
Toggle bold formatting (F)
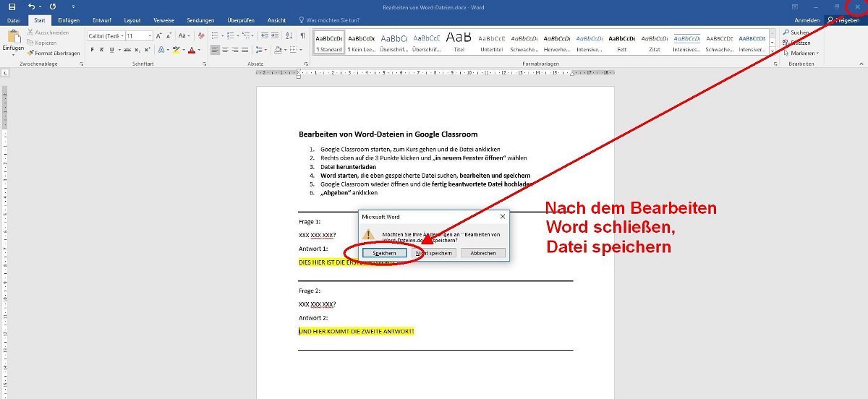point(92,50)
